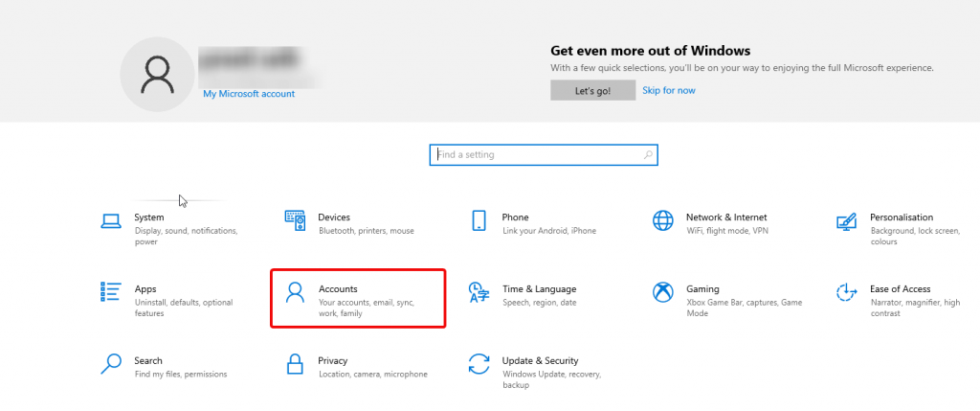Open the Apps list icon
The width and height of the screenshot is (980, 411).
111,291
